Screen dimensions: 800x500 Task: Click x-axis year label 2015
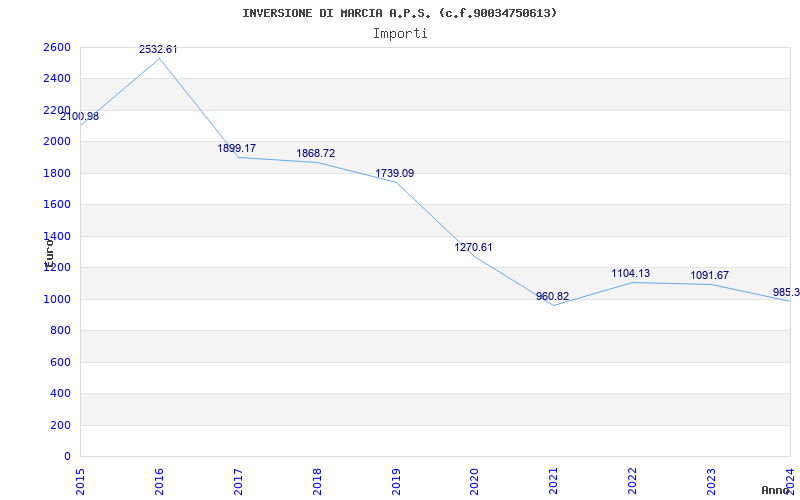(x=80, y=482)
